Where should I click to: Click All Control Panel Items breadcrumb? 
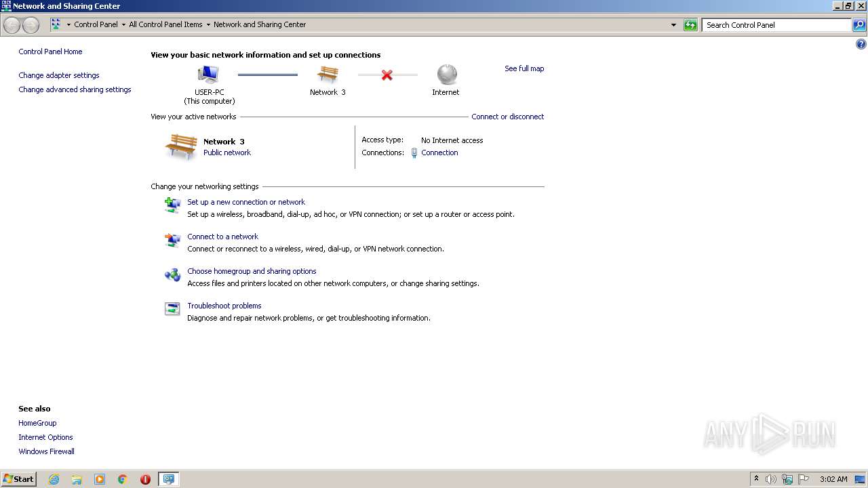coord(165,24)
